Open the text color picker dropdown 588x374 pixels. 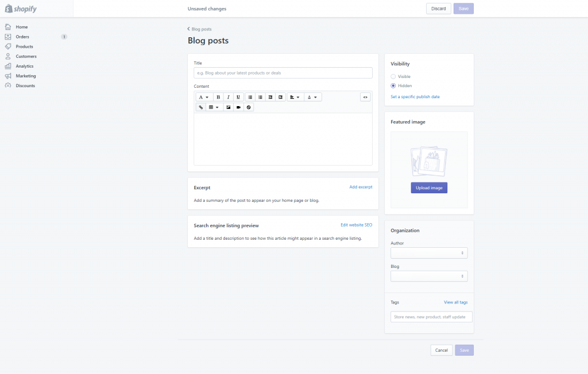click(x=312, y=98)
